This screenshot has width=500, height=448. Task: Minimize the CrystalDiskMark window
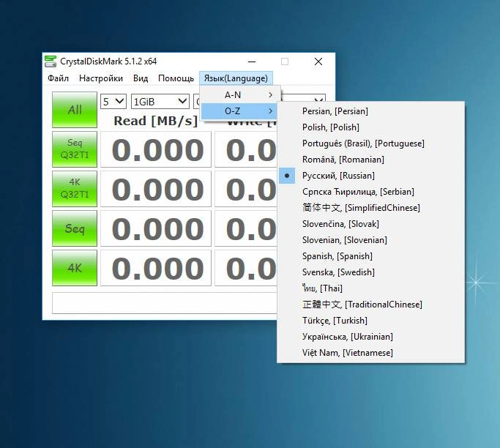[252, 61]
